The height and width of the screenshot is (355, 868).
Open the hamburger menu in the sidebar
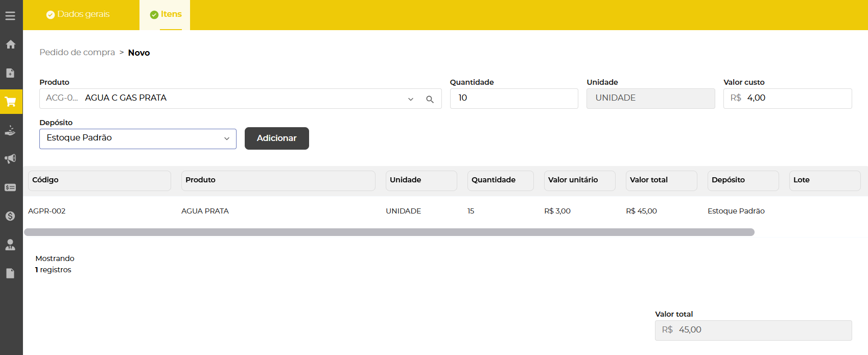point(10,16)
